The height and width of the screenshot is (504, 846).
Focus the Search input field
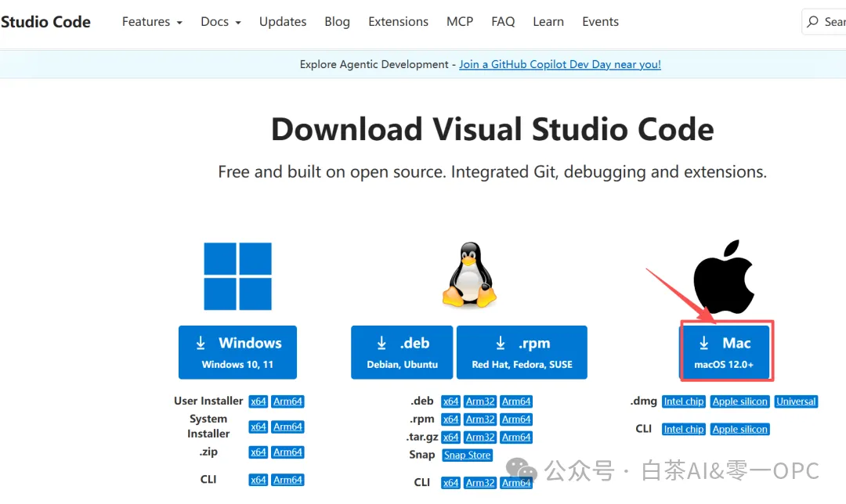[824, 22]
